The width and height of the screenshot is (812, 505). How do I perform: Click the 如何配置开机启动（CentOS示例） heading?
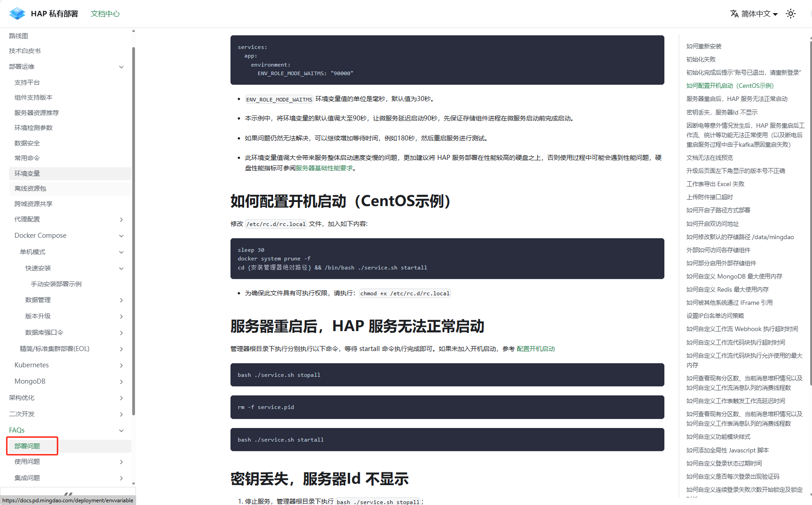[x=341, y=201]
